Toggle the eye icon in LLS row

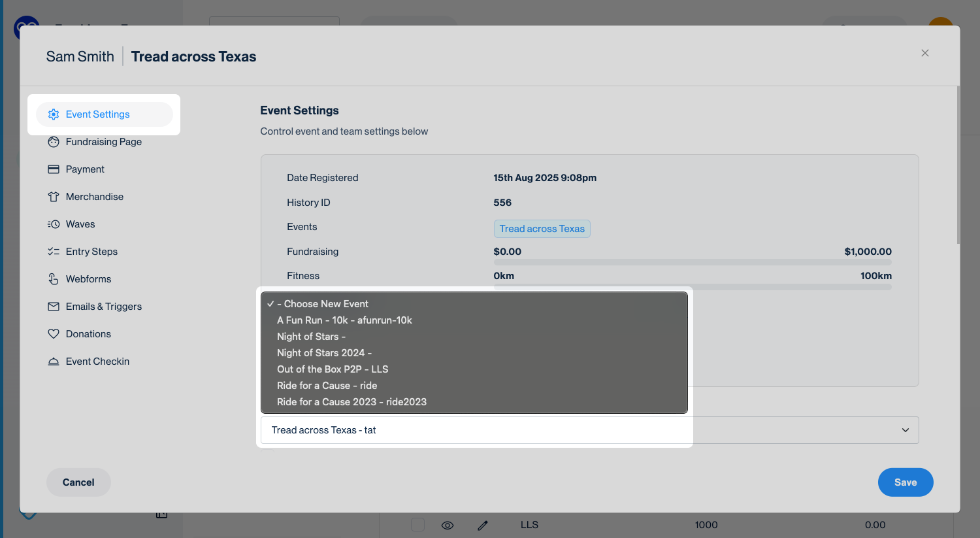448,525
